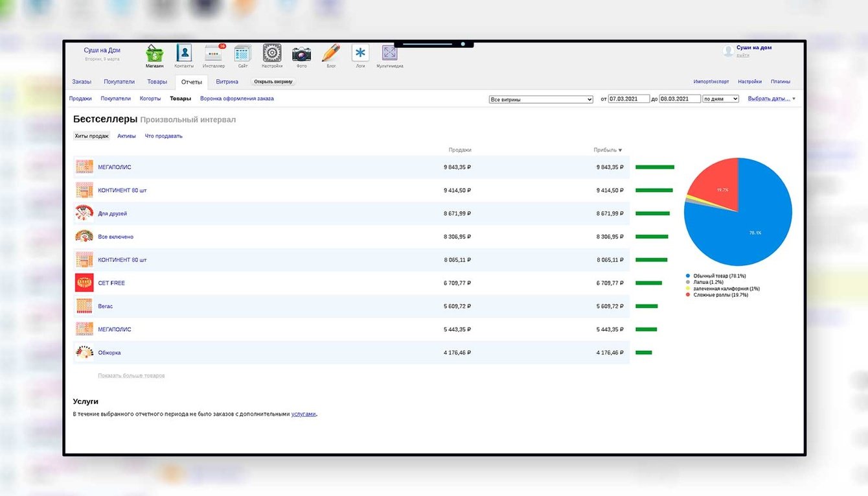Open the Все включено product link

tap(116, 237)
